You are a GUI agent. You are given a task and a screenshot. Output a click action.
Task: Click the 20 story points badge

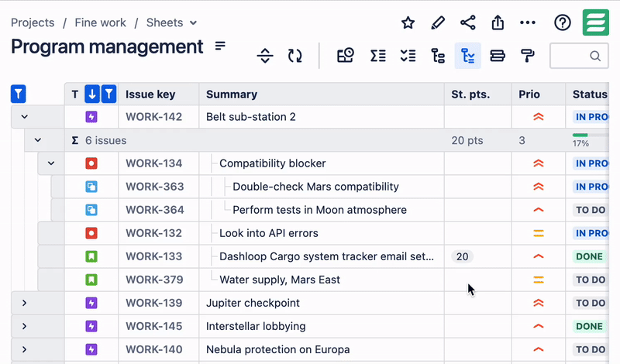462,256
